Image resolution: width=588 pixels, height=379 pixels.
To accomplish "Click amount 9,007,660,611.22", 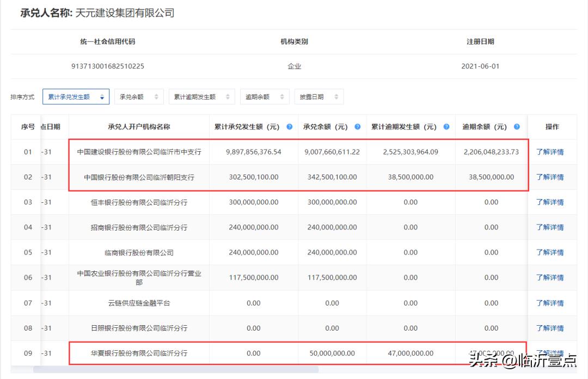I will point(332,152).
